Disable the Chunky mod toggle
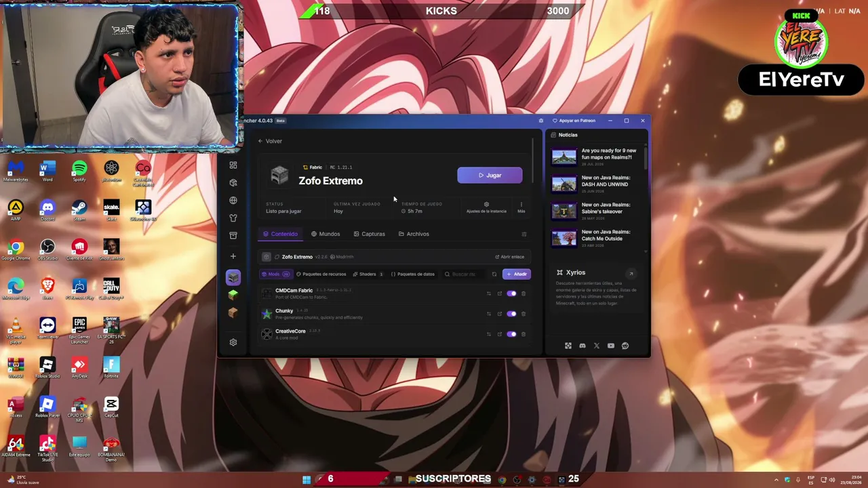This screenshot has height=488, width=868. [x=511, y=314]
